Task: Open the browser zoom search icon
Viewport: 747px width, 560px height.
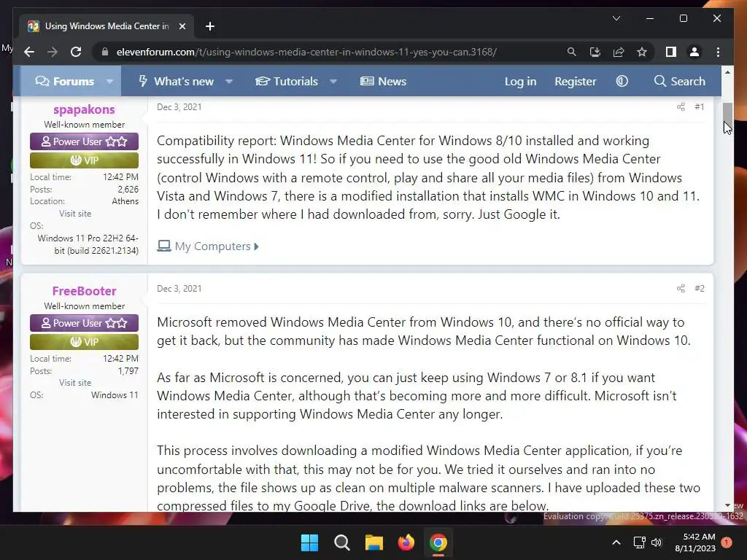Action: 572,52
